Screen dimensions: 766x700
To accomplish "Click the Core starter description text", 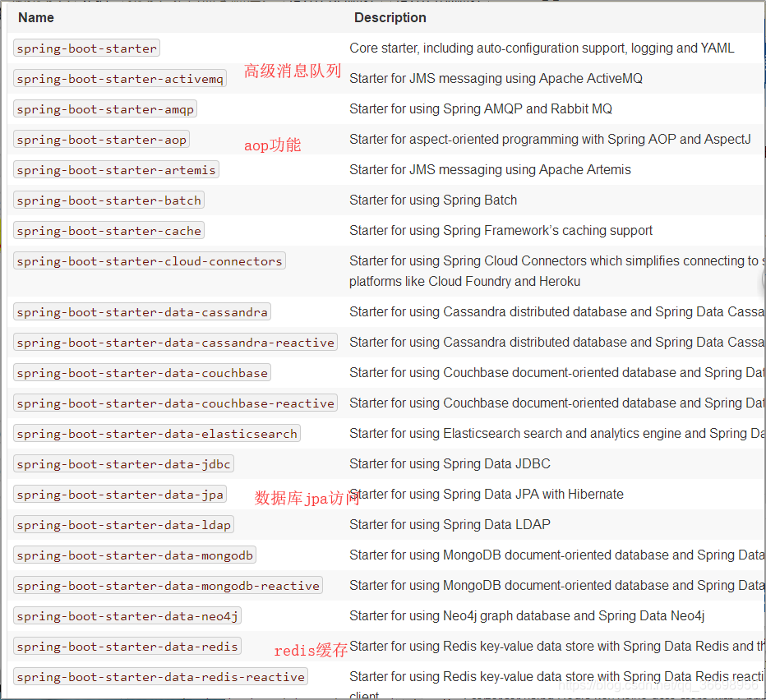I will [x=542, y=48].
